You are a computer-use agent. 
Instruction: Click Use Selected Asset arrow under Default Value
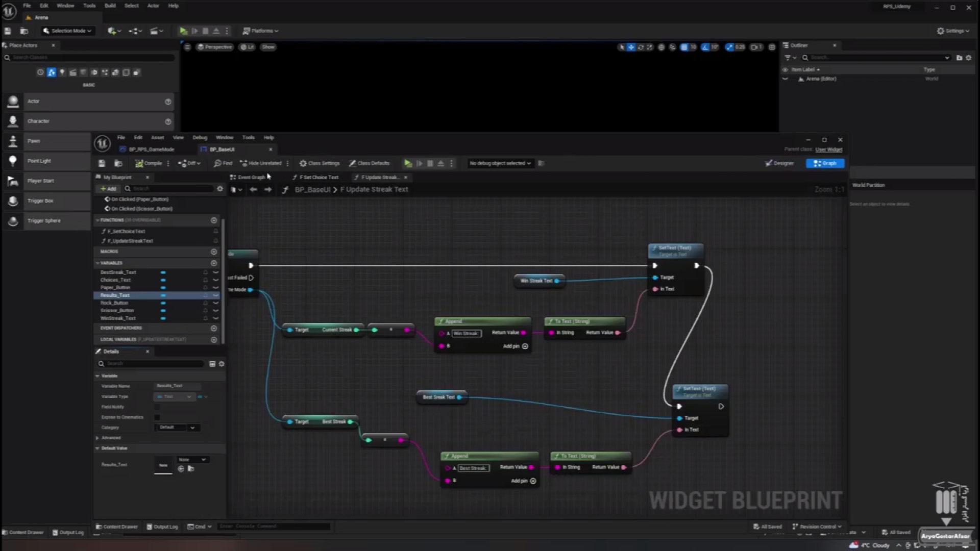(x=181, y=469)
